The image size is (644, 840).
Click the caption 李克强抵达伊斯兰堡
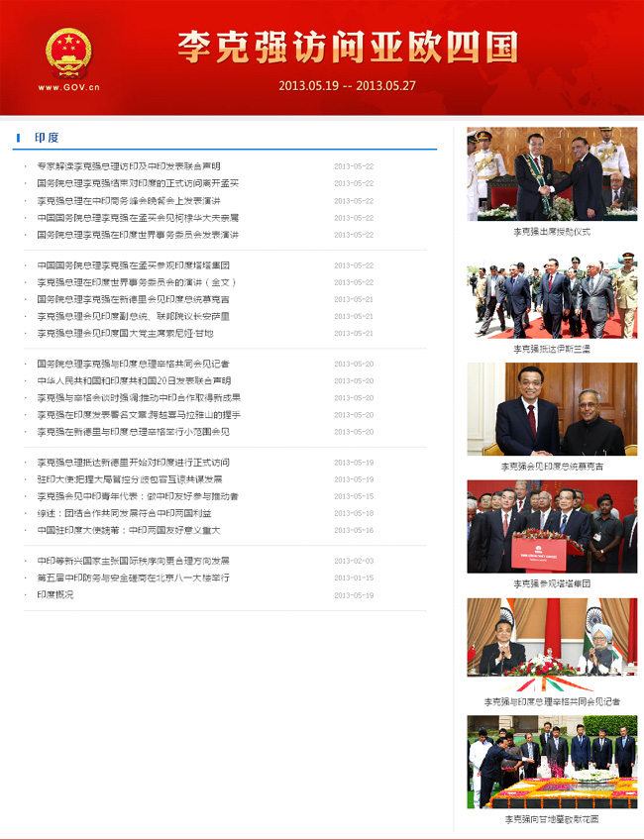[552, 350]
